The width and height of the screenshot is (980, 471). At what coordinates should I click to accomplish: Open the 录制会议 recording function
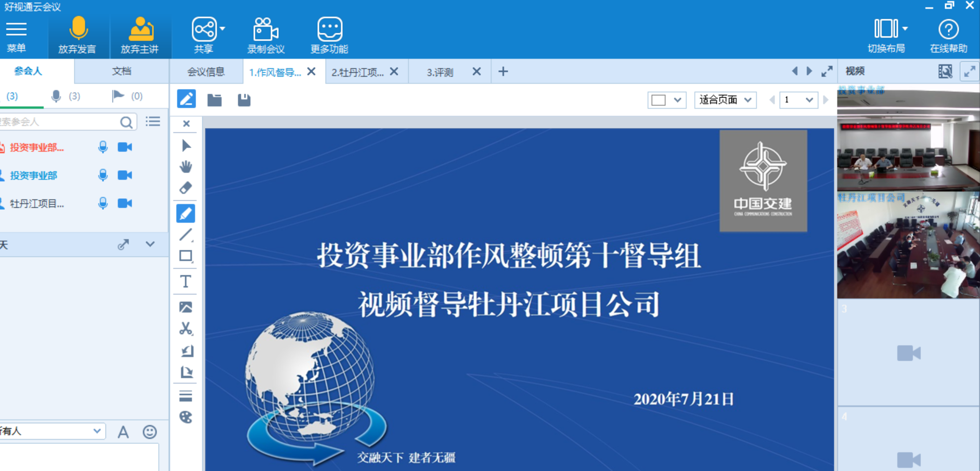pyautogui.click(x=266, y=35)
